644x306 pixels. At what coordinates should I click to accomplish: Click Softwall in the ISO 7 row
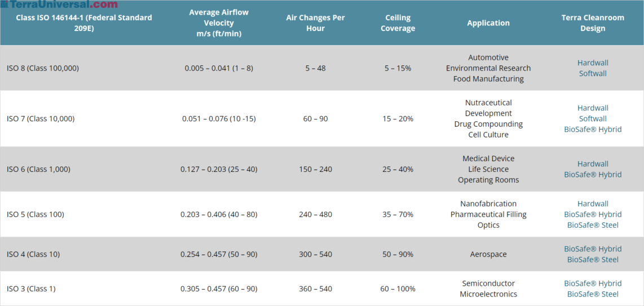click(593, 118)
